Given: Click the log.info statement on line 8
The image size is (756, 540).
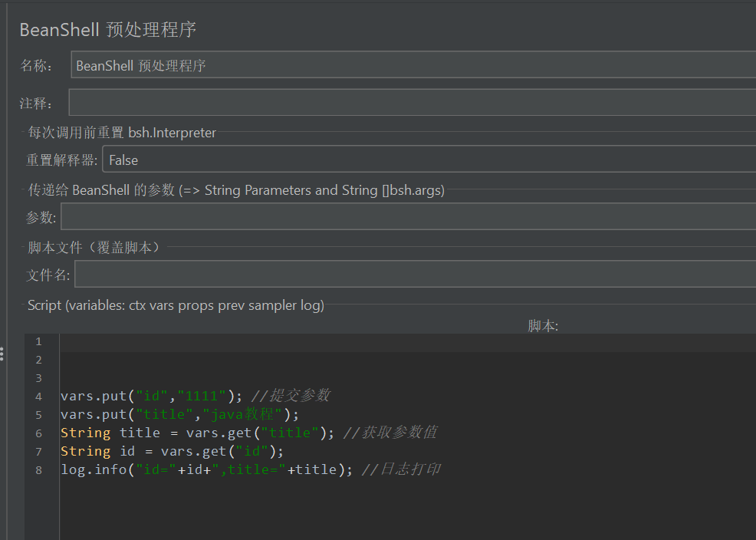Looking at the screenshot, I should click(207, 469).
